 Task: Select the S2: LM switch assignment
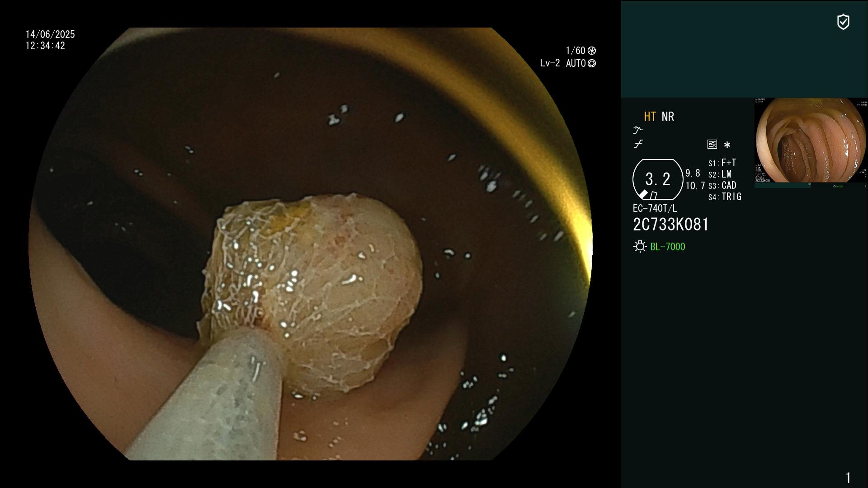point(720,174)
